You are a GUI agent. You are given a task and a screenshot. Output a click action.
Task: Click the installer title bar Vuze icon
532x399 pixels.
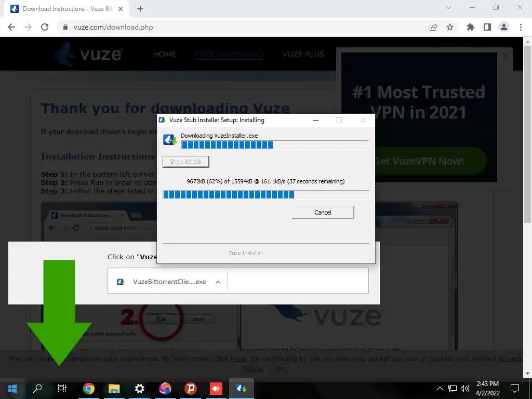pos(162,120)
